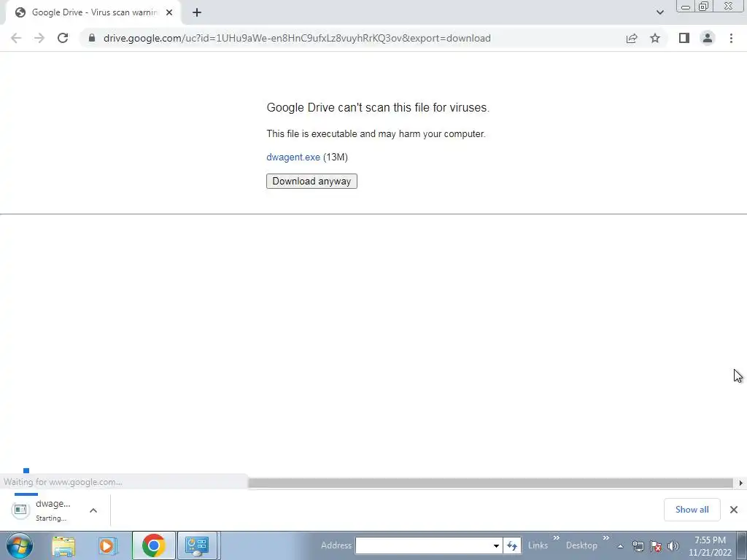Viewport: 747px width, 560px height.
Task: Reload the page with the refresh icon
Action: coord(63,38)
